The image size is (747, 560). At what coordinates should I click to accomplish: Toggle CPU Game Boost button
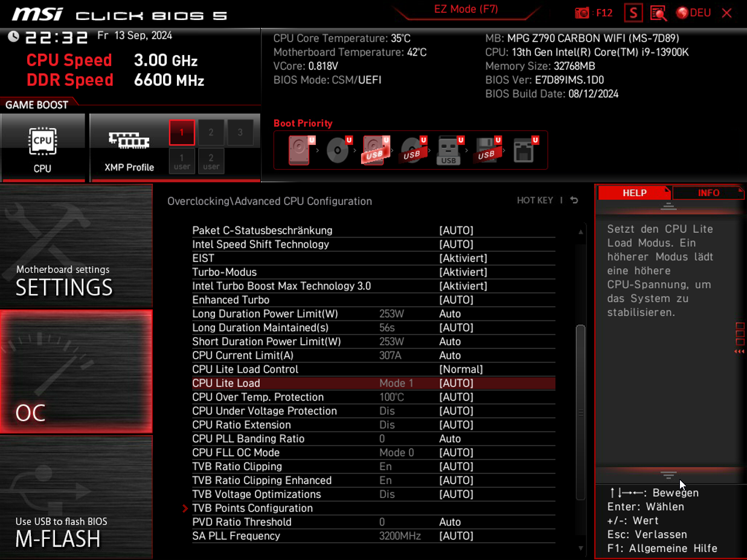[42, 147]
